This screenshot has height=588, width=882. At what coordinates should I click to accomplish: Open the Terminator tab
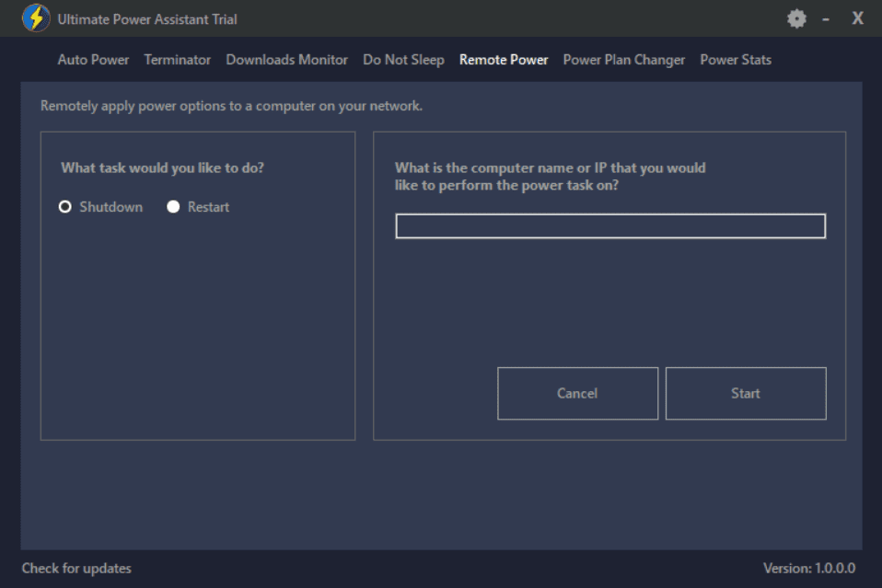click(178, 60)
